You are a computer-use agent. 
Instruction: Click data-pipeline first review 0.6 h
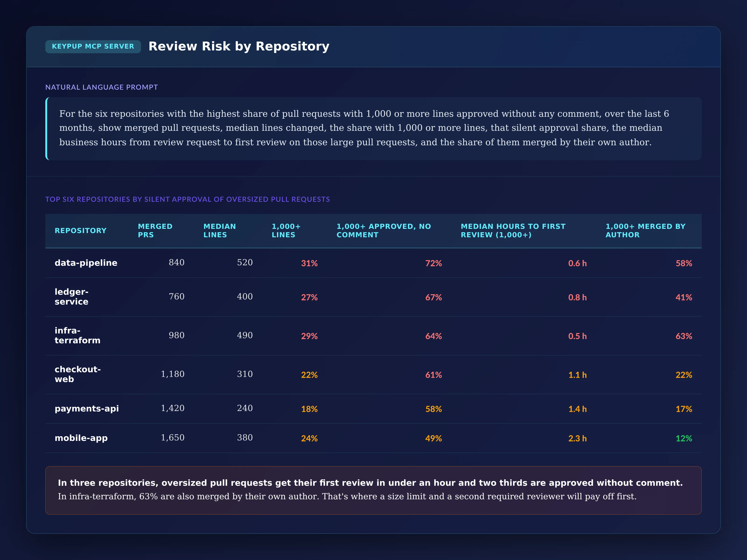coord(578,263)
